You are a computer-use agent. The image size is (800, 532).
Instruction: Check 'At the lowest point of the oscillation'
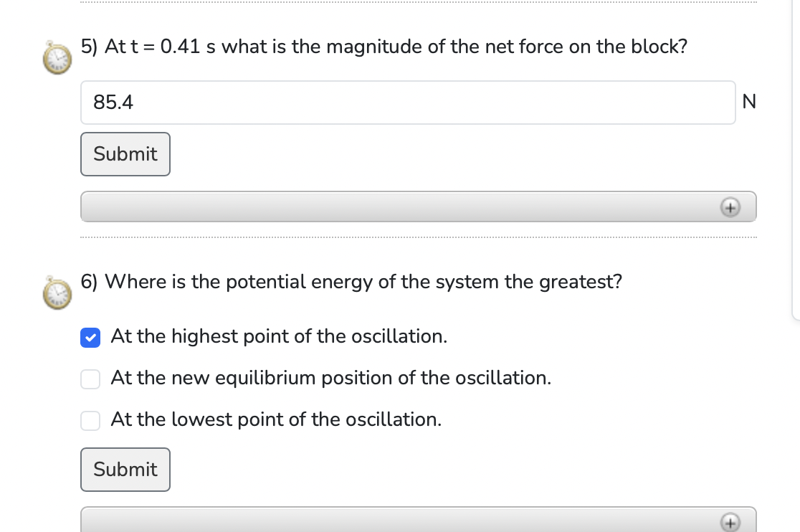pyautogui.click(x=90, y=420)
